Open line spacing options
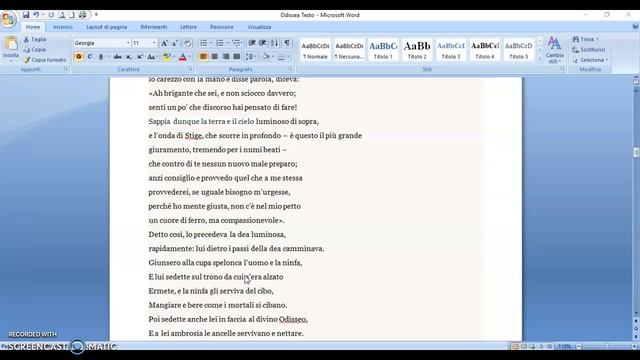 pos(250,57)
